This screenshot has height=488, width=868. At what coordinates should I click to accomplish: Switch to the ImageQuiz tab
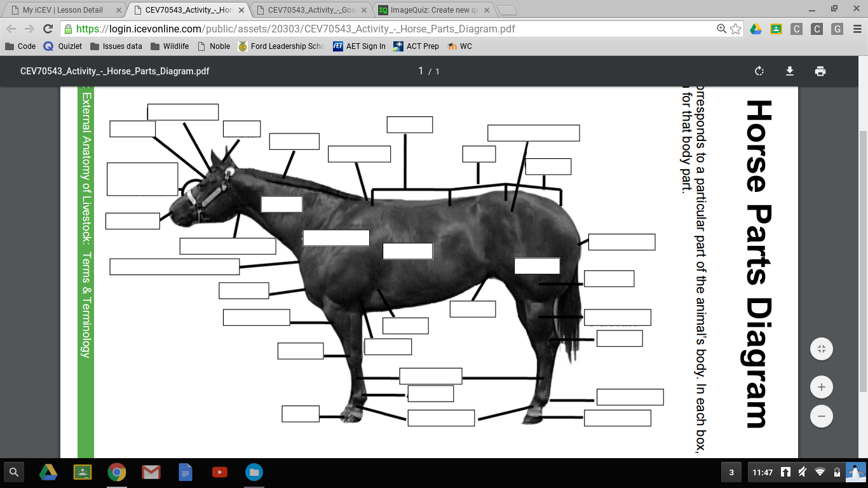[432, 10]
